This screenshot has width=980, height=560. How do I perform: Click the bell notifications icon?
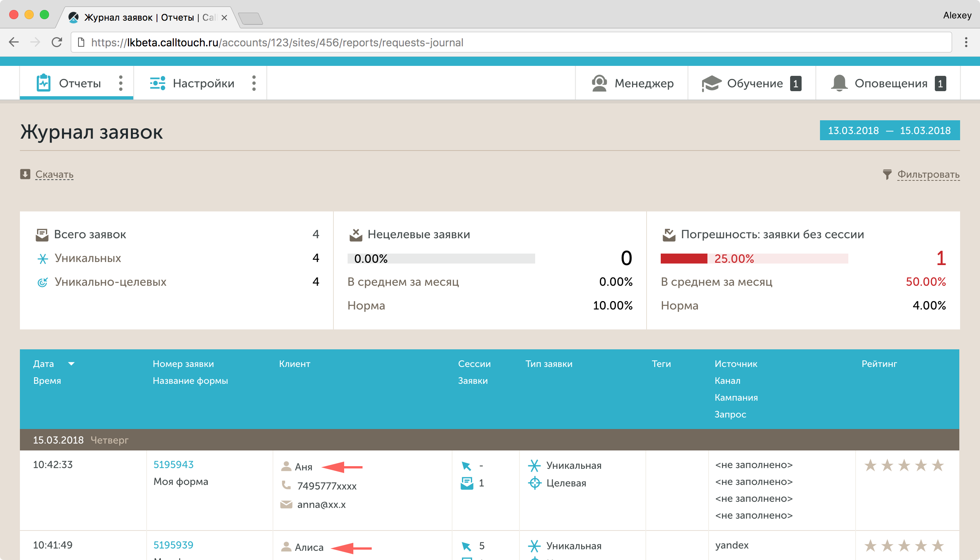(839, 83)
